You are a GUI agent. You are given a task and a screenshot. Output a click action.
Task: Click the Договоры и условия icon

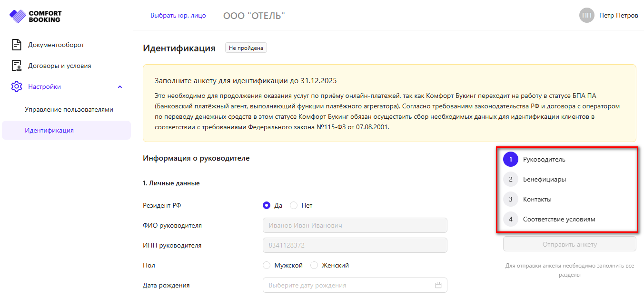[x=17, y=66]
